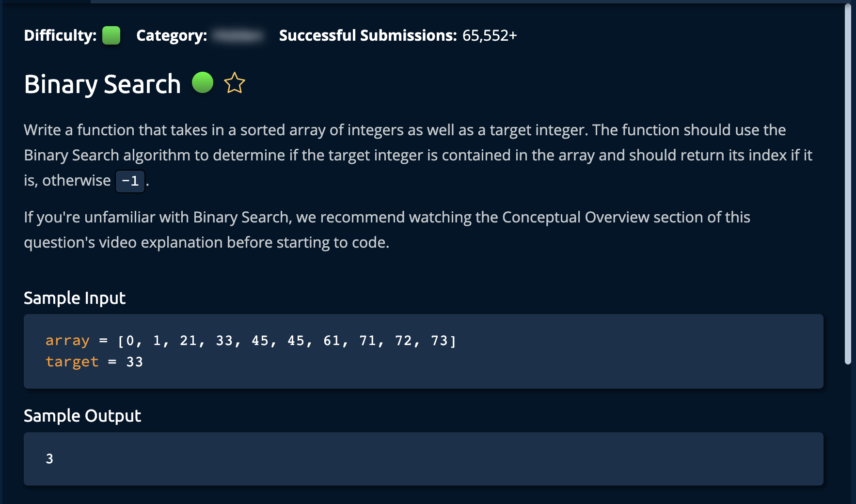
Task: Click the star icon to favorite Binary Search
Action: [x=235, y=83]
